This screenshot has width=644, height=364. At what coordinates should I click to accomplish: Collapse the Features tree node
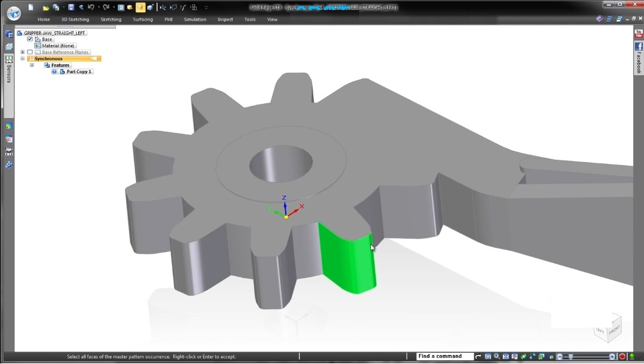pos(32,65)
